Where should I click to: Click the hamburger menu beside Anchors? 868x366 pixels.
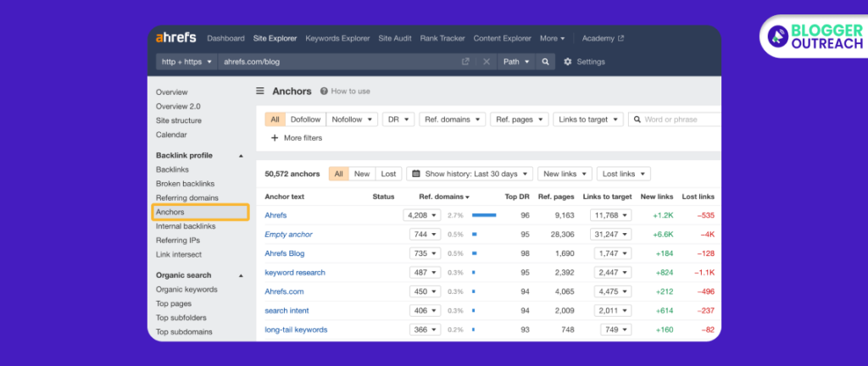tap(259, 91)
